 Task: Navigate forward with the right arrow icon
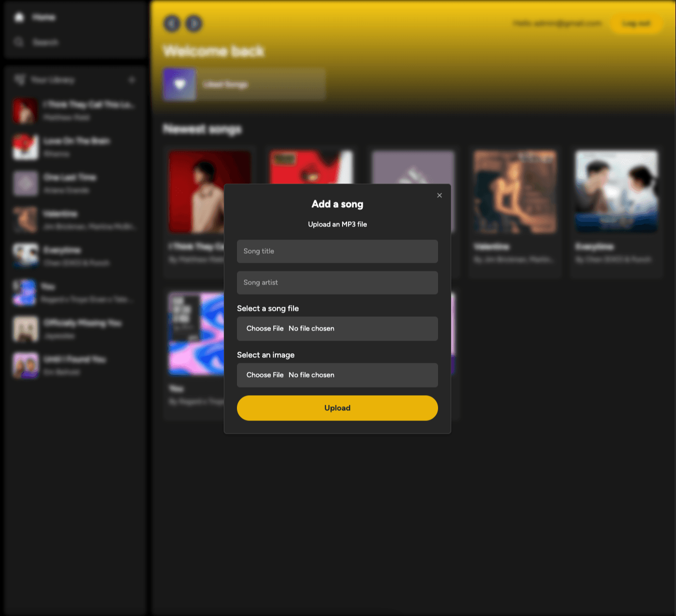[194, 23]
